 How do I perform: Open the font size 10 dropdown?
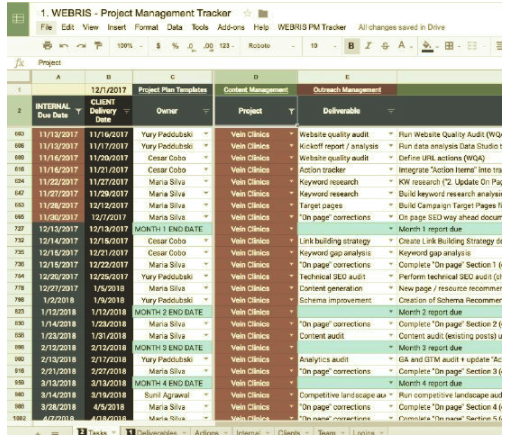[323, 46]
